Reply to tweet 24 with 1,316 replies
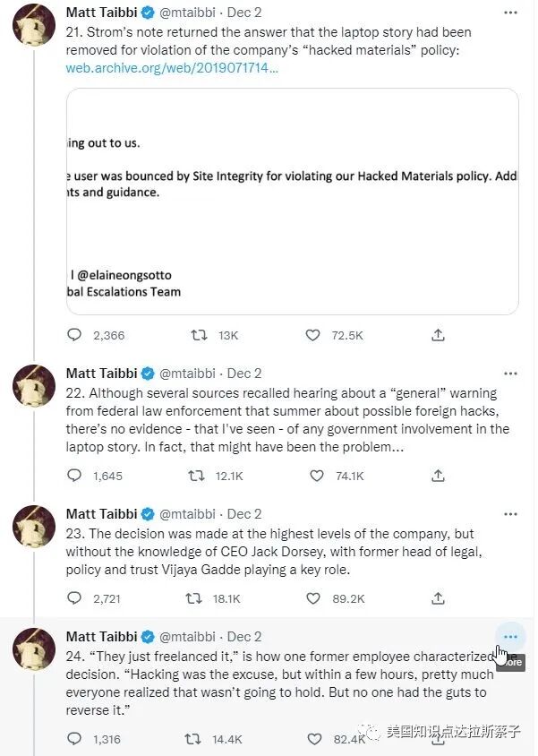 pyautogui.click(x=74, y=739)
